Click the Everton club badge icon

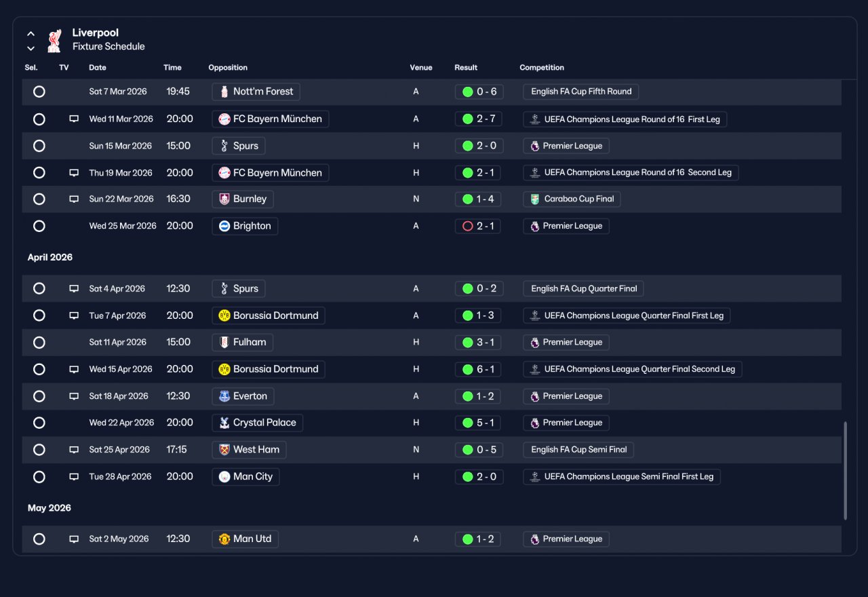(x=224, y=396)
